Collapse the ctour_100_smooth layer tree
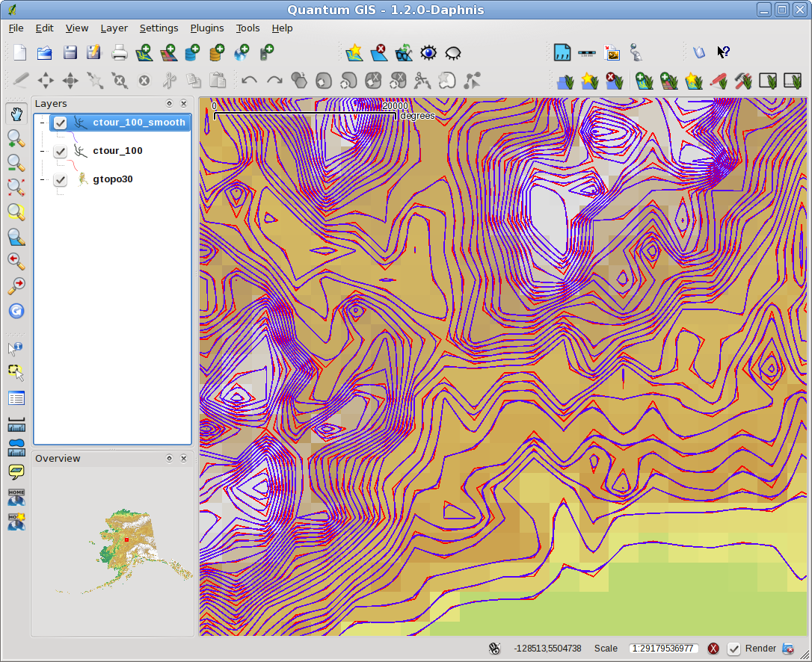The image size is (812, 662). point(43,123)
